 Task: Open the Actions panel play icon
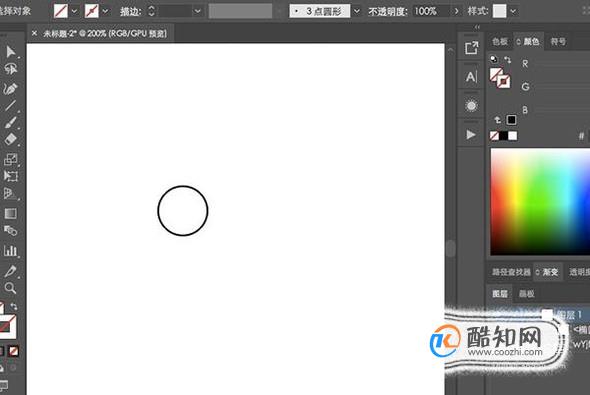(x=471, y=135)
